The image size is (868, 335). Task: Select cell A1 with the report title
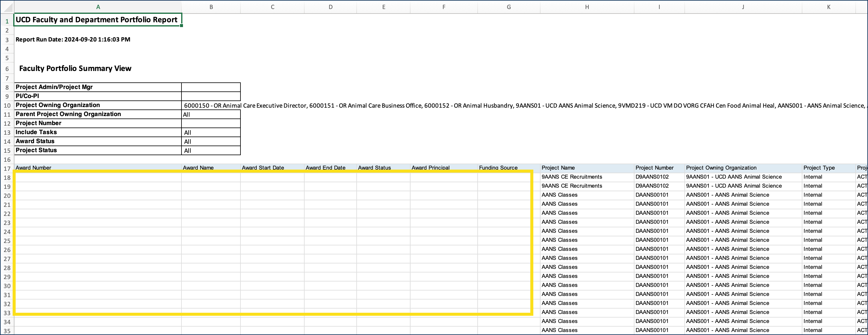tap(97, 20)
